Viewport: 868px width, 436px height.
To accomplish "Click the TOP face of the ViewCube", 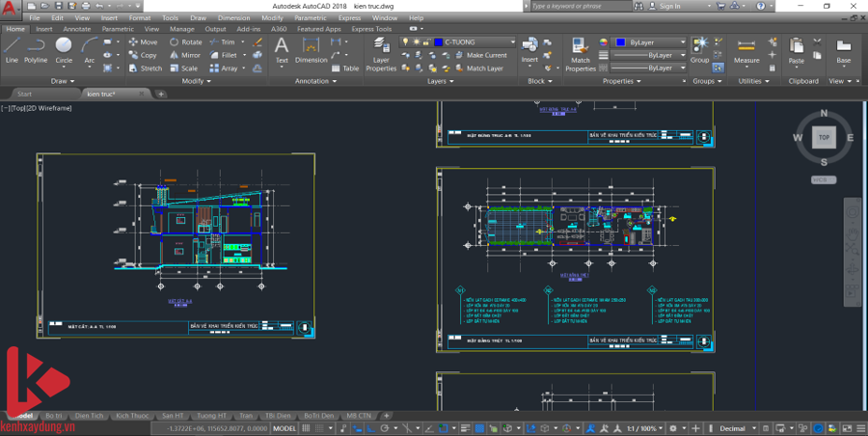I will (x=823, y=137).
